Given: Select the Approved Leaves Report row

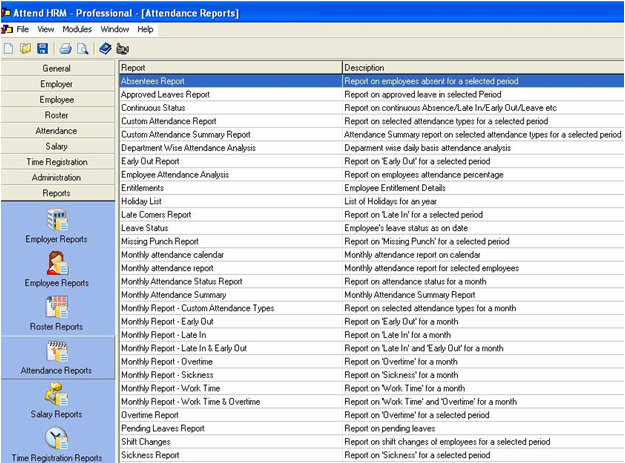Looking at the screenshot, I should (371, 94).
